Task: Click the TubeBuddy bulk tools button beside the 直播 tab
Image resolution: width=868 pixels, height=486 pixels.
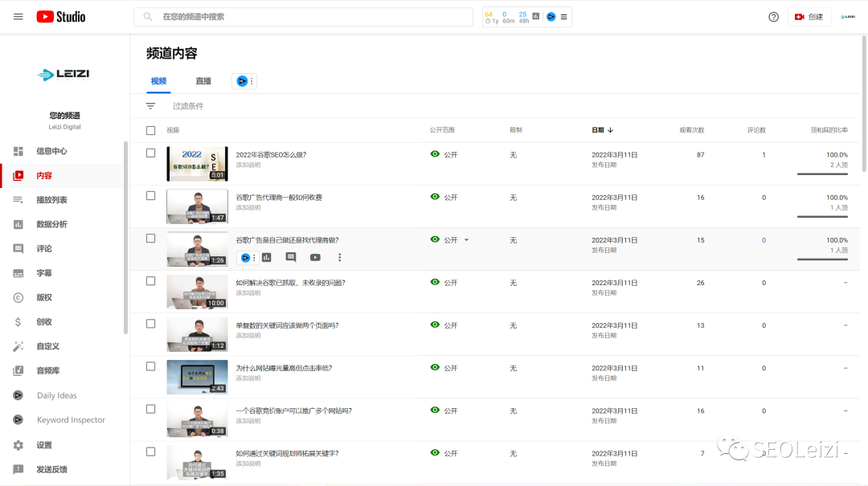Action: pyautogui.click(x=244, y=81)
